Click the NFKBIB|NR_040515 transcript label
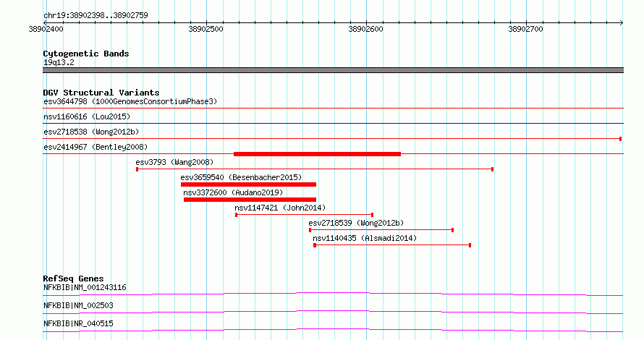The image size is (644, 340). [x=78, y=323]
